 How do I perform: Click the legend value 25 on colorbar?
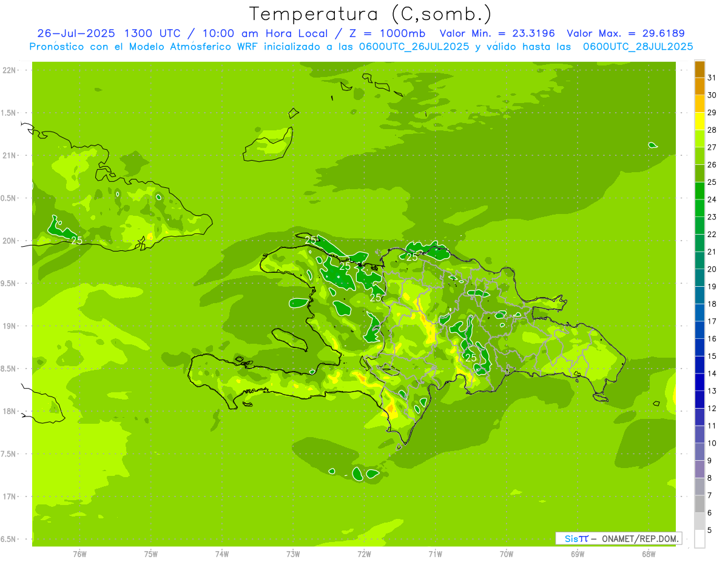[x=712, y=182]
